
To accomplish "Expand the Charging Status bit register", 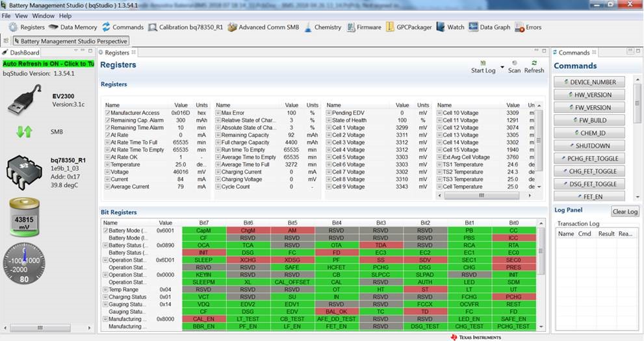I will (105, 297).
